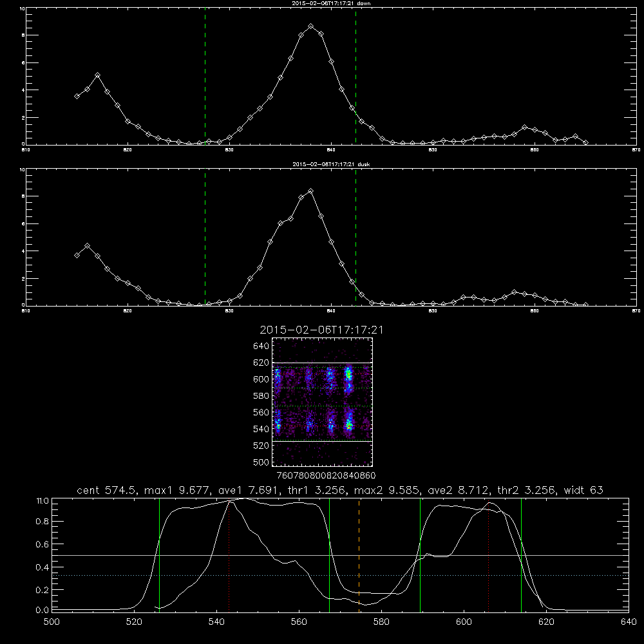The width and height of the screenshot is (644, 644).
Task: Click the 500 x-axis label of the bottom plot
Action: (x=52, y=622)
